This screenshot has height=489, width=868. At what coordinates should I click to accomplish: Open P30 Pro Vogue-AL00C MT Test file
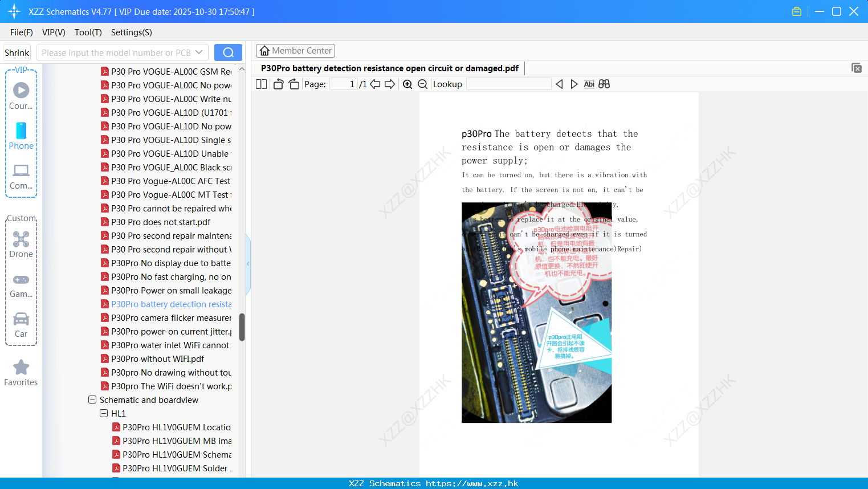[x=172, y=195]
